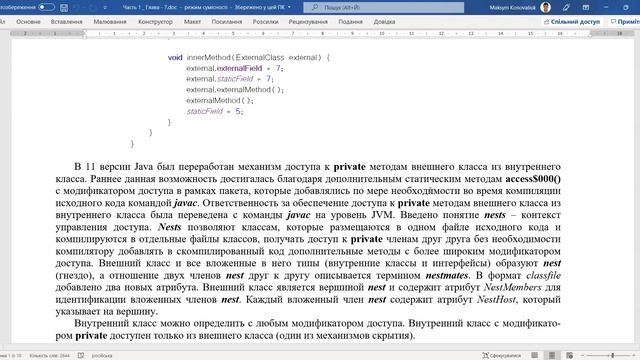This screenshot has height=360, width=640.
Task: Select the Print Layout view icon
Action: click(x=552, y=356)
